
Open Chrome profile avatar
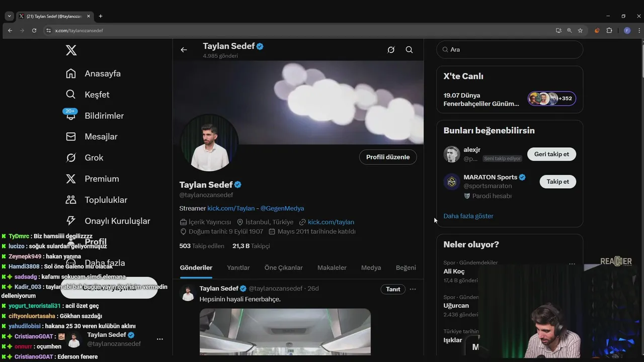point(627,31)
